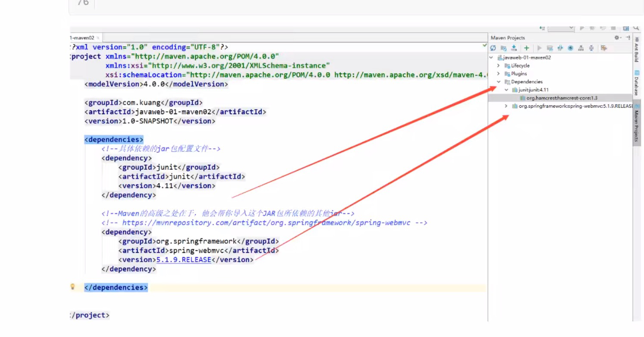Open the Ant Build side tab
The width and height of the screenshot is (644, 337).
[x=636, y=49]
